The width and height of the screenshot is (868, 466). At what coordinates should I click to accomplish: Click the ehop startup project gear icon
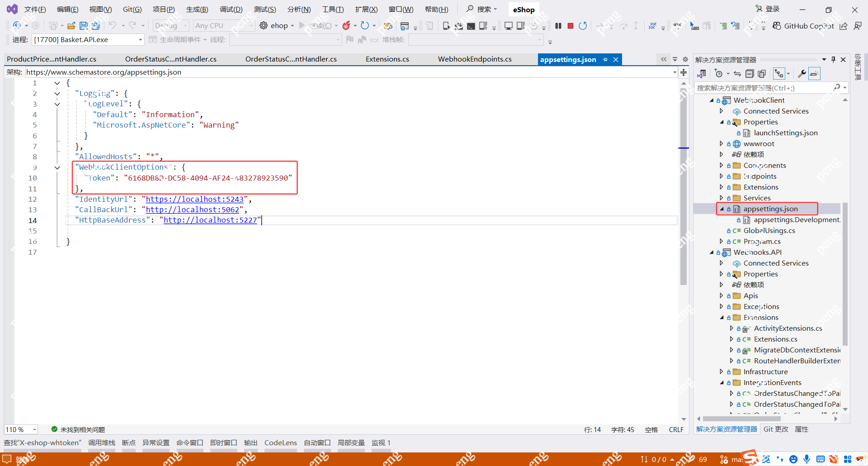pyautogui.click(x=264, y=26)
